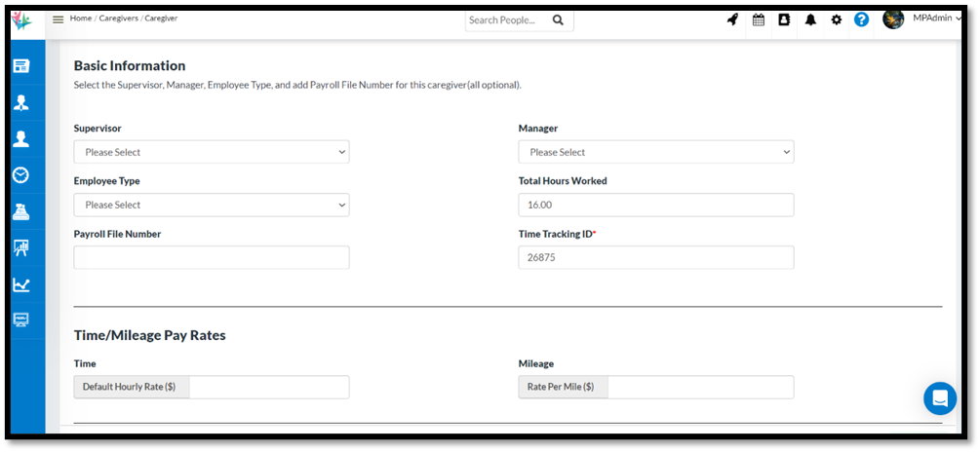The image size is (980, 452).
Task: Open settings with the gear icon
Action: pos(836,19)
